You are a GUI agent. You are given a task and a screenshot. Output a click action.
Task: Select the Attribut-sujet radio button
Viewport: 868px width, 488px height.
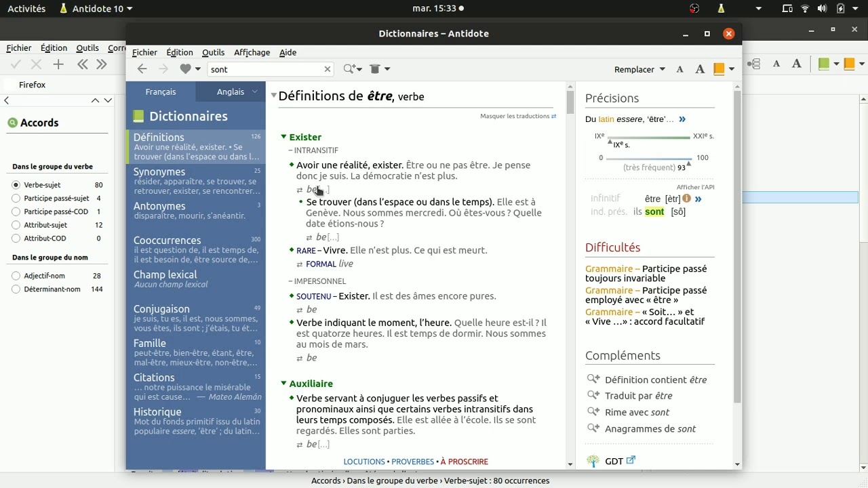[x=16, y=225]
